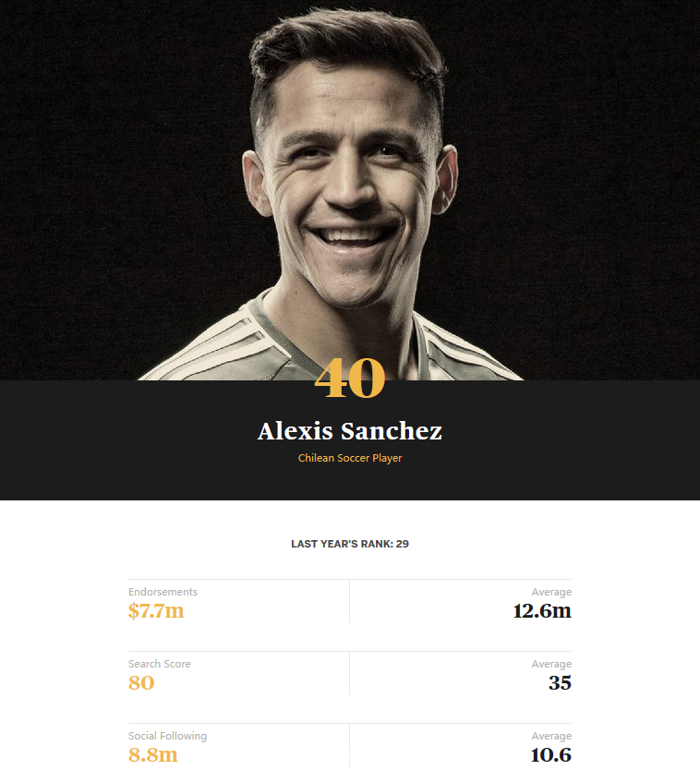Image resolution: width=700 pixels, height=770 pixels.
Task: Click the Endorsements label
Action: coord(163,592)
